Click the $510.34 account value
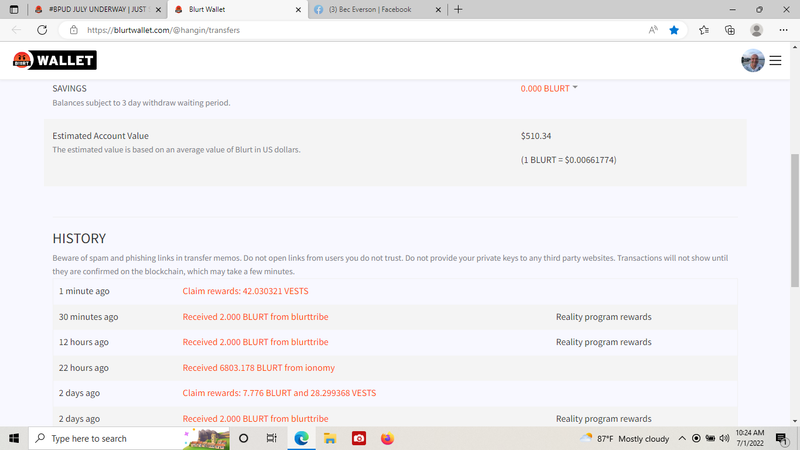 [x=536, y=136]
